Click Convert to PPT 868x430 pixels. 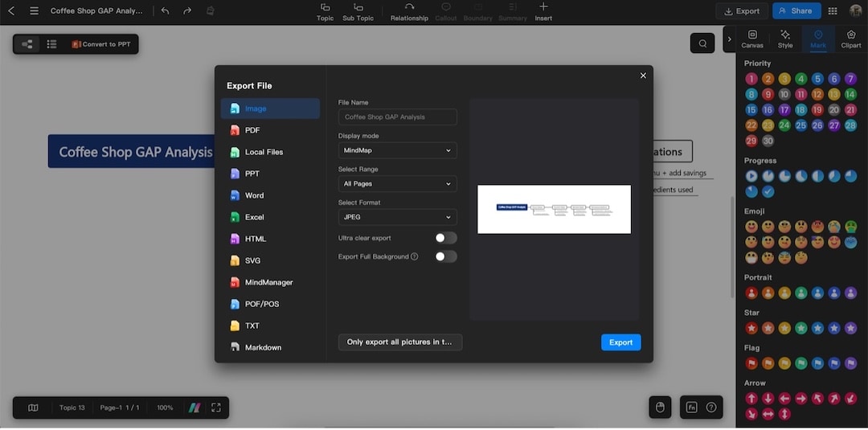(x=101, y=44)
